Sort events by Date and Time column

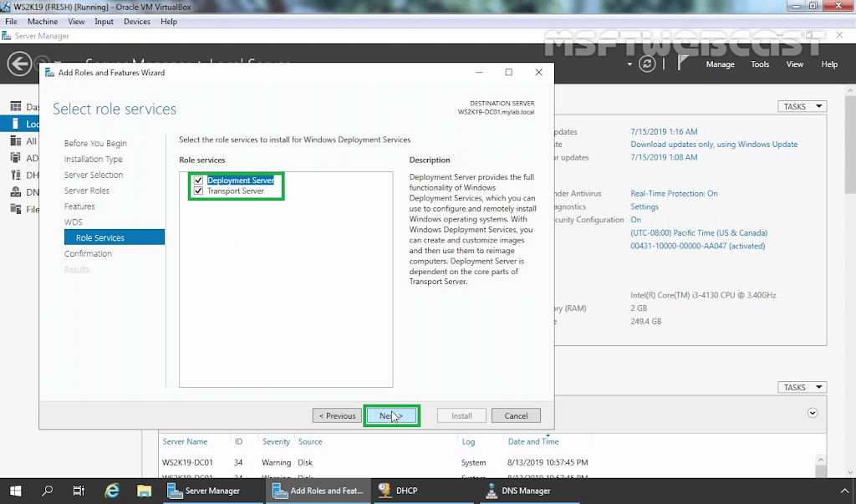533,441
